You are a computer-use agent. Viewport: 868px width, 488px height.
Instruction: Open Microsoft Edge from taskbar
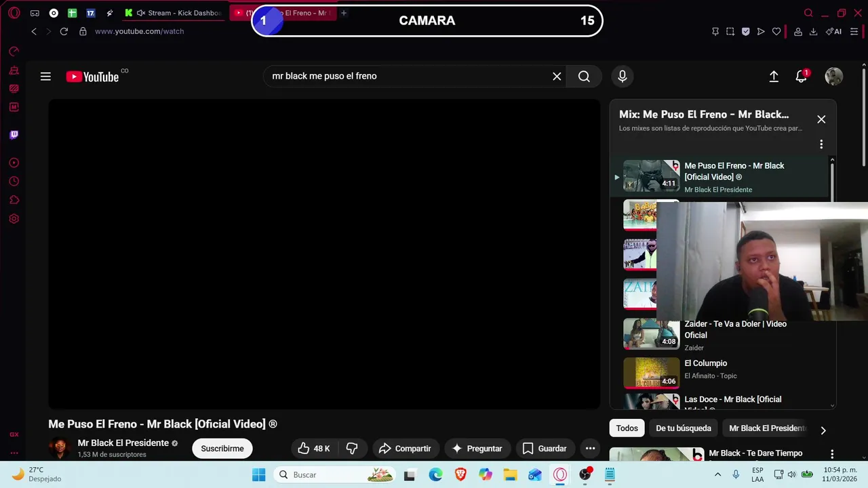[x=435, y=475]
